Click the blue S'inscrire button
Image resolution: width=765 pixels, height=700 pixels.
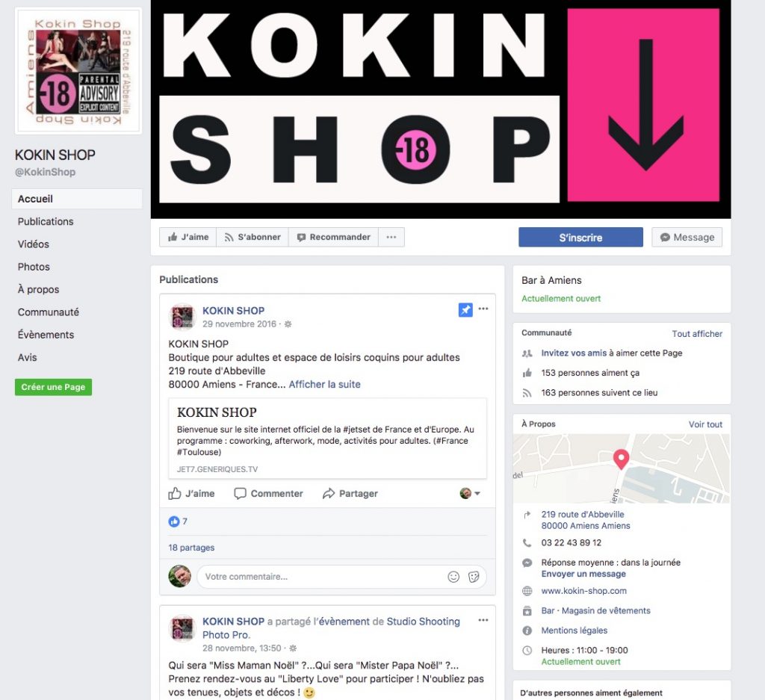[x=580, y=238]
